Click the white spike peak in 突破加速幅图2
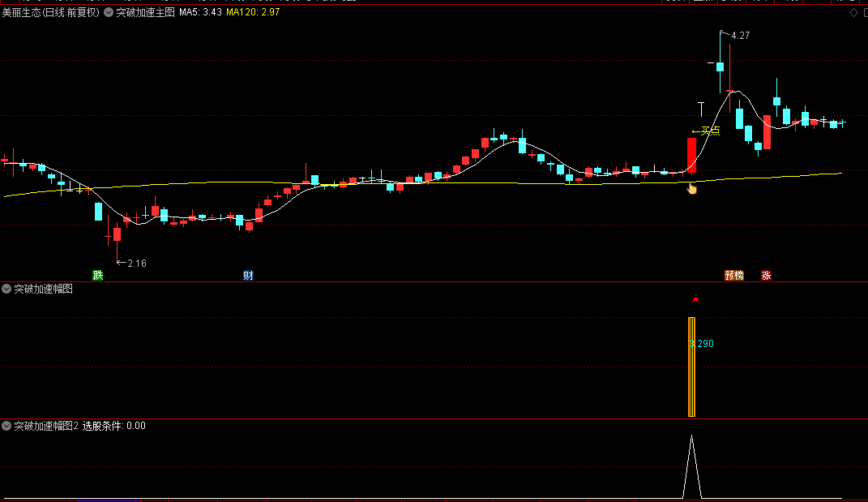868x502 pixels. (x=691, y=436)
